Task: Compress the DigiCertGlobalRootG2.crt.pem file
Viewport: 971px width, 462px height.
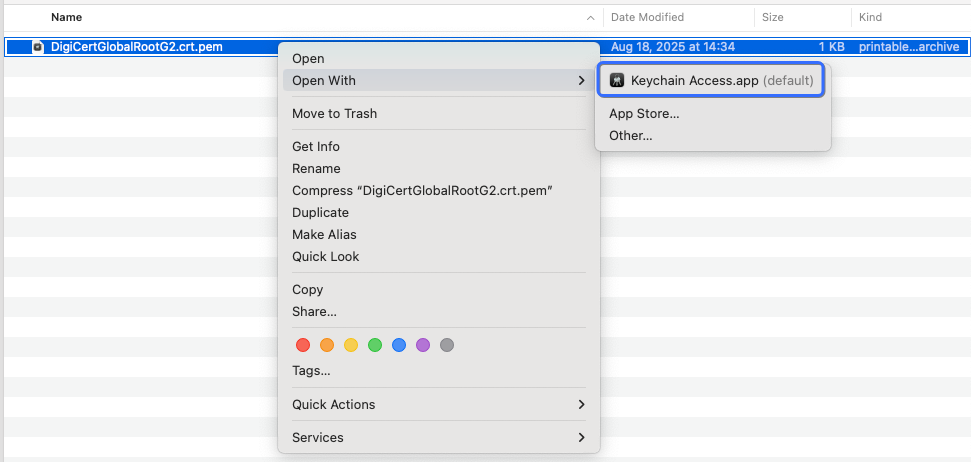Action: 422,190
